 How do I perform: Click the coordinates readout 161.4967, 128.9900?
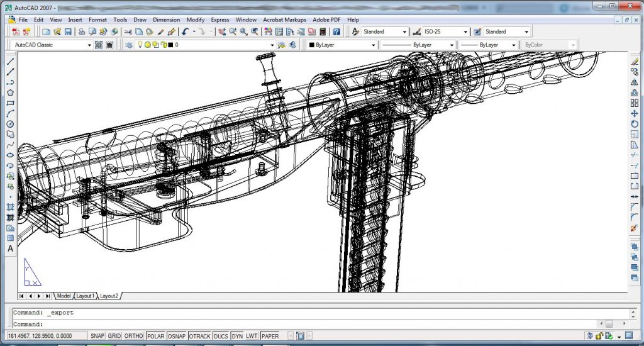tap(47, 336)
